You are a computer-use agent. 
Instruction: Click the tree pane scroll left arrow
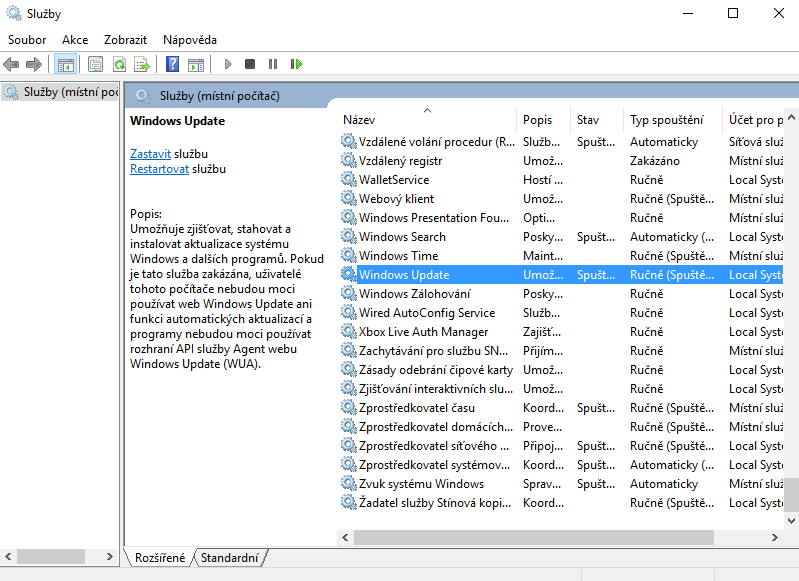tap(8, 557)
